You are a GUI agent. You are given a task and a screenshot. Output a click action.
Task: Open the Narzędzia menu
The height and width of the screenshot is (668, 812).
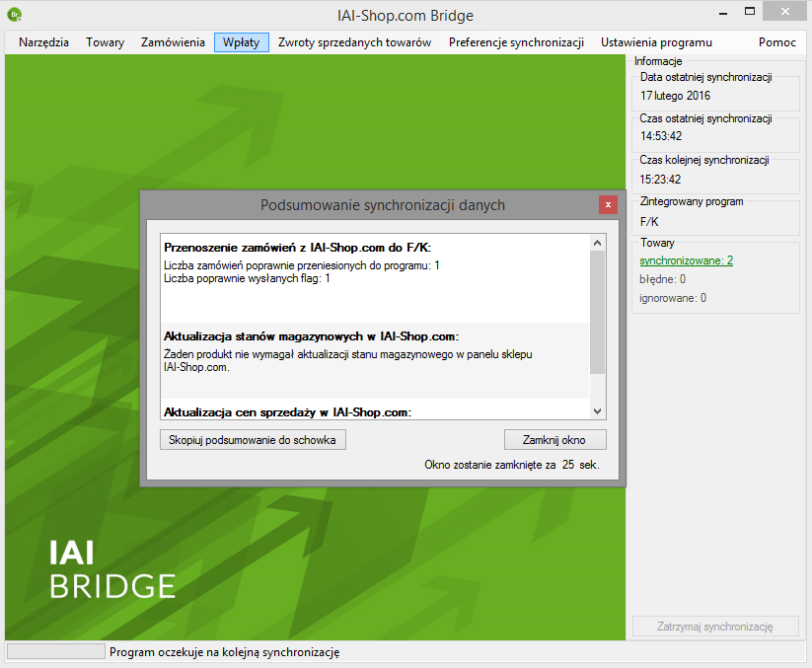(x=43, y=42)
